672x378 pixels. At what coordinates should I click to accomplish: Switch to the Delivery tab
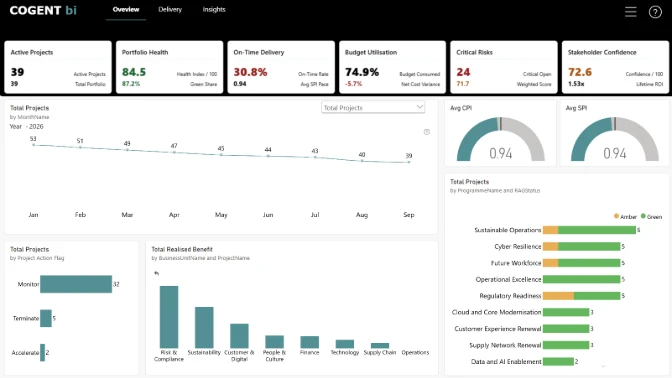[170, 9]
